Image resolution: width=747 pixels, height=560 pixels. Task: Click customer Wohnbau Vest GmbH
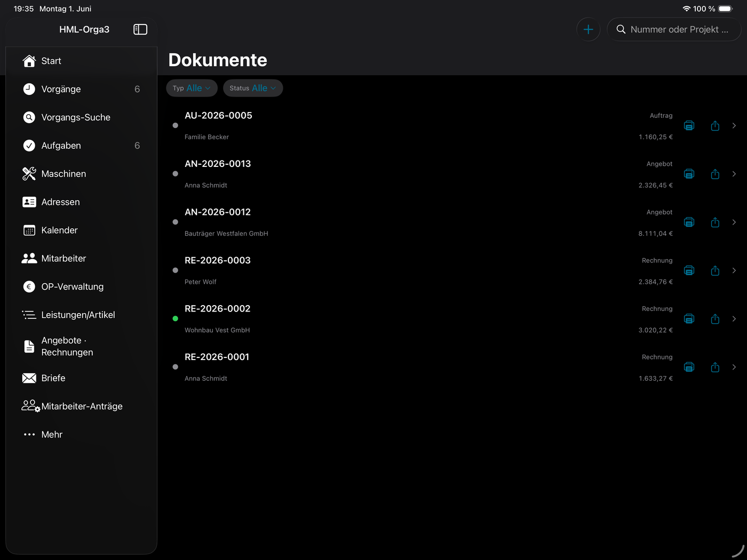(x=217, y=330)
